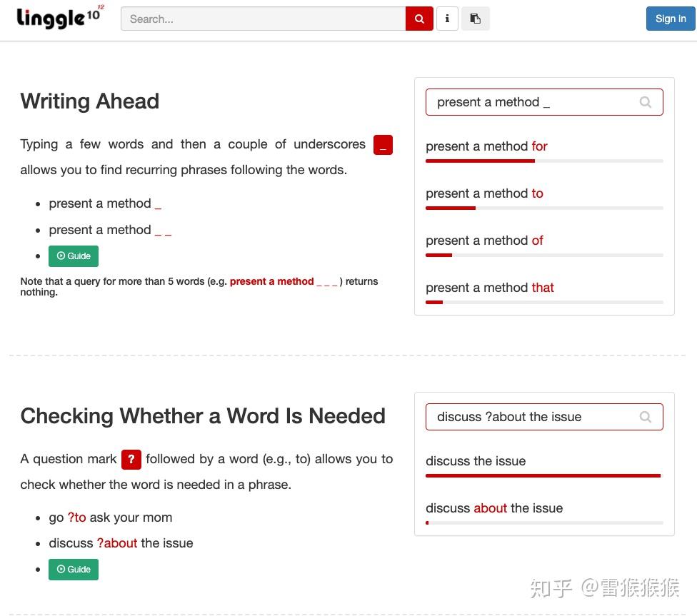Viewport: 697px width, 616px height.
Task: Click the red underscore badge in Writing Ahead paragraph
Action: click(383, 144)
